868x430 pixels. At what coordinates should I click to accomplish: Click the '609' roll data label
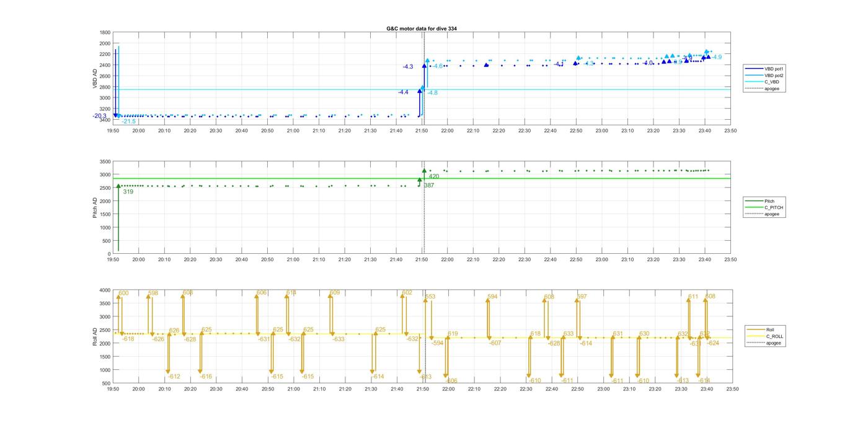tap(335, 292)
